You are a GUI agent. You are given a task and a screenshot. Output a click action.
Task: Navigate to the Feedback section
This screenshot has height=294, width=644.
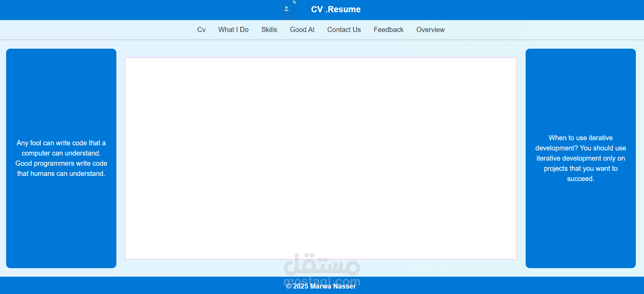click(x=389, y=30)
